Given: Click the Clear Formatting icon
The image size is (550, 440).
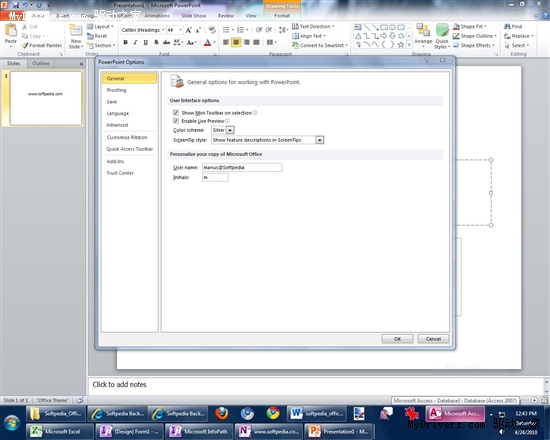Looking at the screenshot, I should tap(212, 30).
